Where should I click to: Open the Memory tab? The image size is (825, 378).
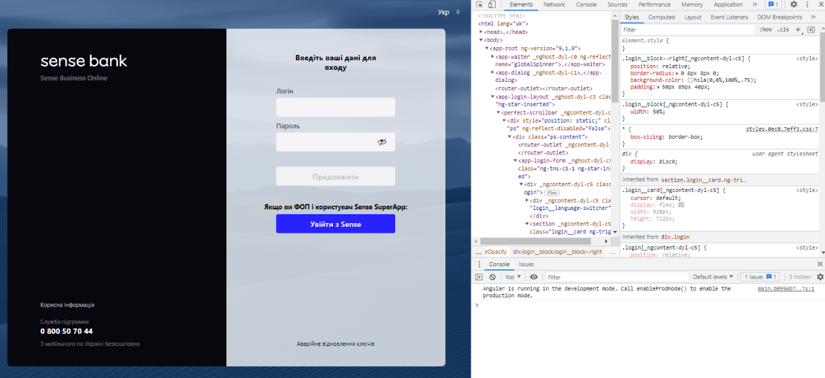pyautogui.click(x=692, y=4)
